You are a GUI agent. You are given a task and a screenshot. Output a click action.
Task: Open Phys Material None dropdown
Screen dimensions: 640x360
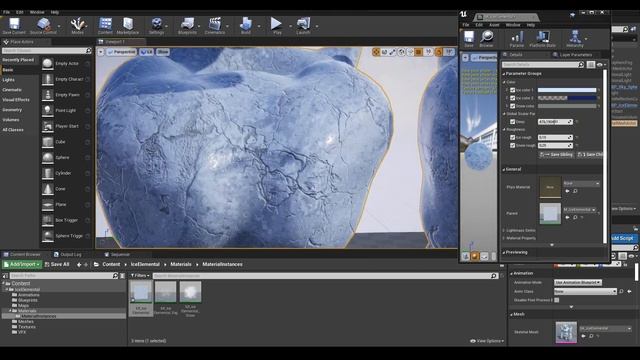coord(581,184)
